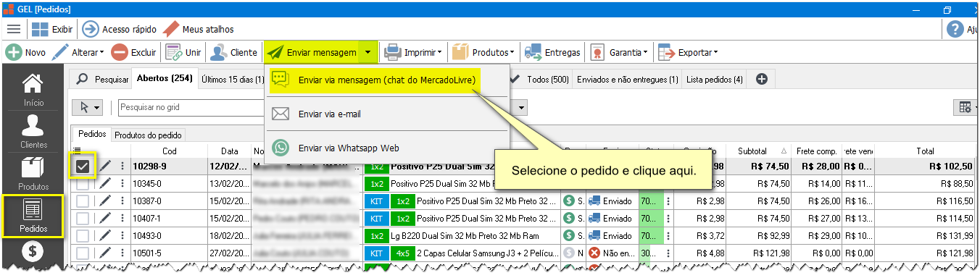Image resolution: width=980 pixels, height=278 pixels.
Task: Click the Acesso rápido button
Action: point(120,29)
